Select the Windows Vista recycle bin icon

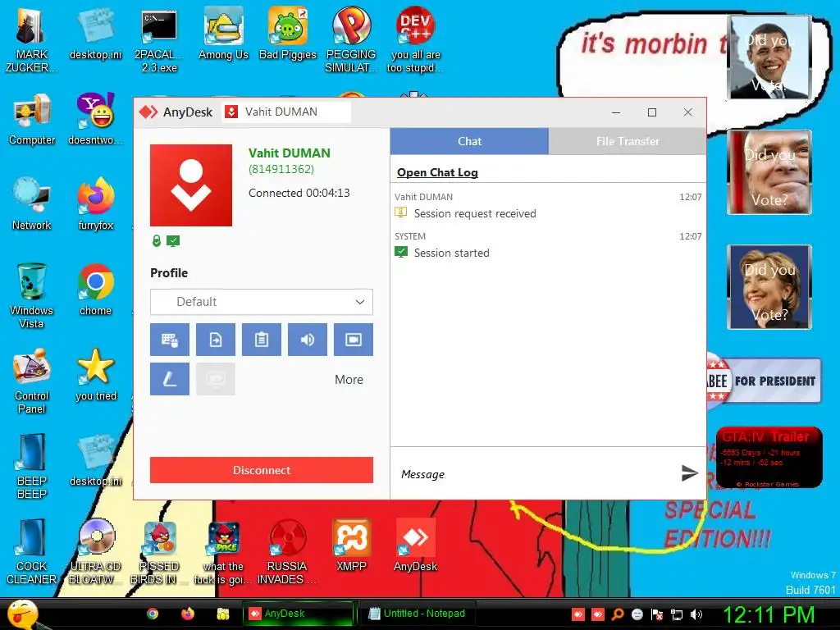[x=32, y=295]
